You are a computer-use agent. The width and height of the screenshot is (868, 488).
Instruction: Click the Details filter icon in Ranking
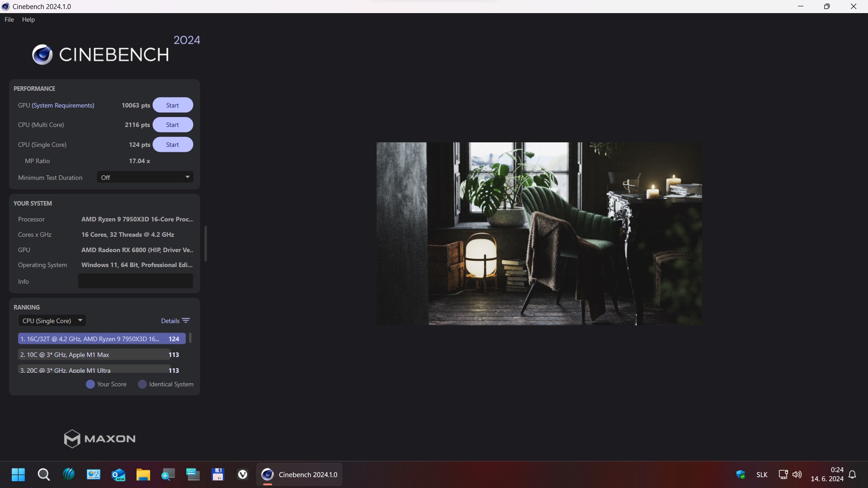click(x=186, y=321)
